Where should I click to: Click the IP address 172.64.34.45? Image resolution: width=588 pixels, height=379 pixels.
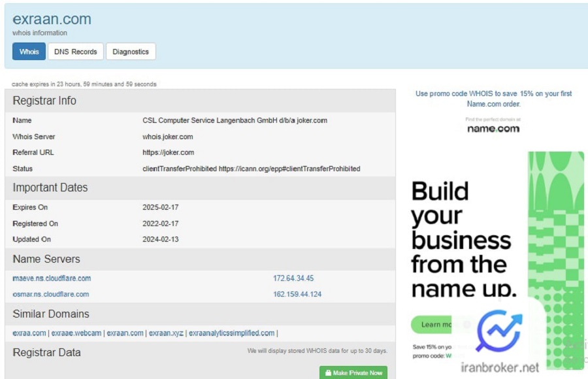point(293,278)
